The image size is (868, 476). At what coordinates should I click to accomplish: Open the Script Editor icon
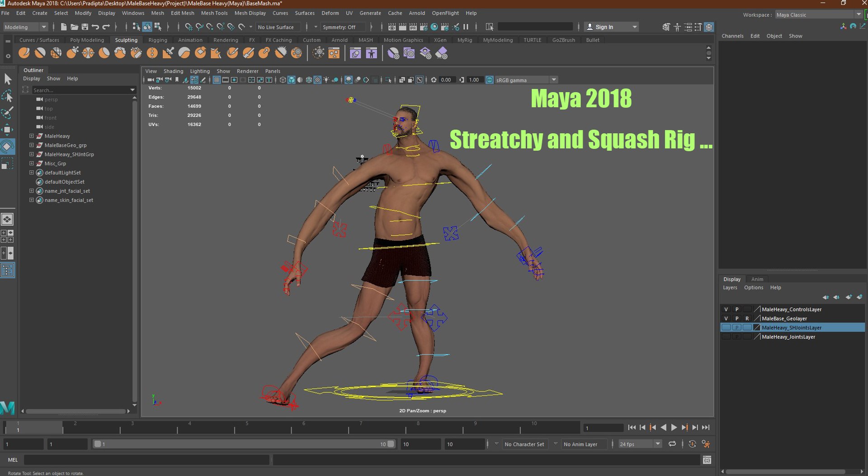707,460
